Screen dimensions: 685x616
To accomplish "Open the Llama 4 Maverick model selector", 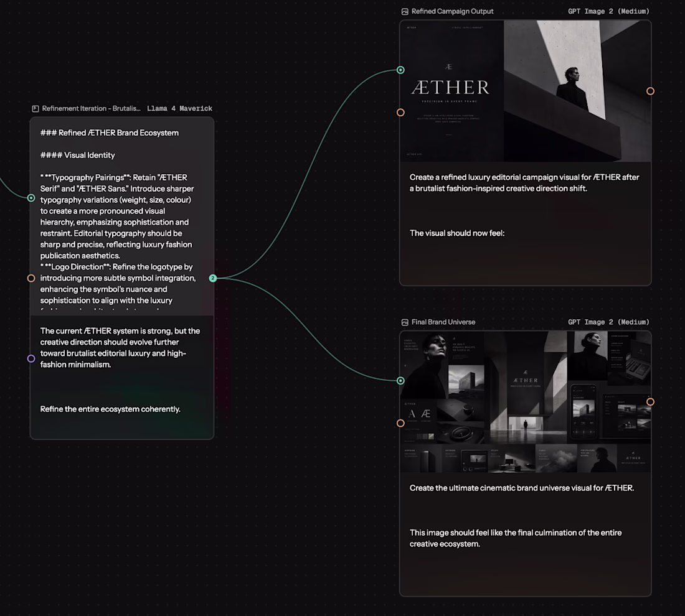I will click(179, 109).
